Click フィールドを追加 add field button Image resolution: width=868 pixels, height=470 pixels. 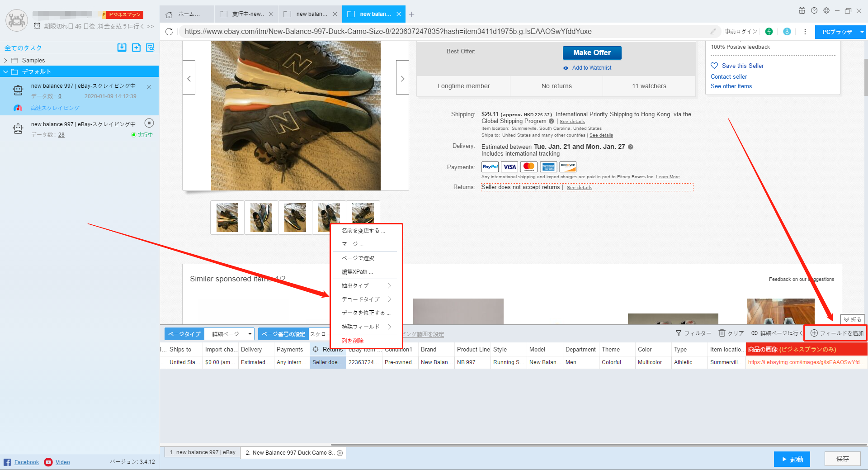(x=837, y=333)
